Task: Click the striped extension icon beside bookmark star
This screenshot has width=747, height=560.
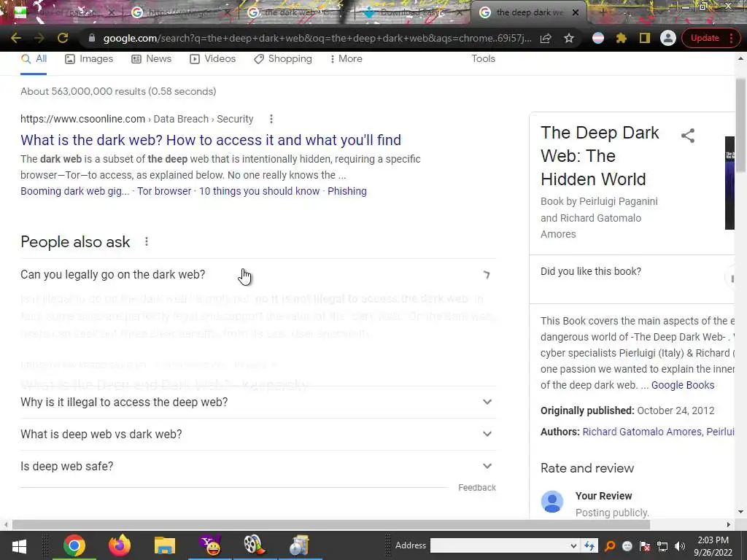Action: click(598, 38)
